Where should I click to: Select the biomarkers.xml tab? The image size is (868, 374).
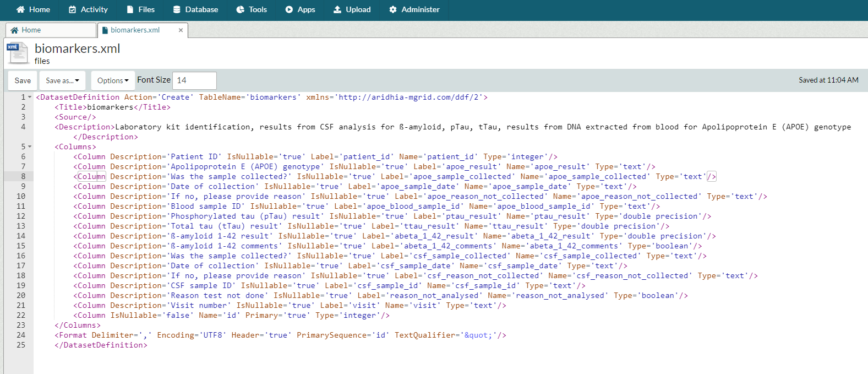(x=135, y=30)
